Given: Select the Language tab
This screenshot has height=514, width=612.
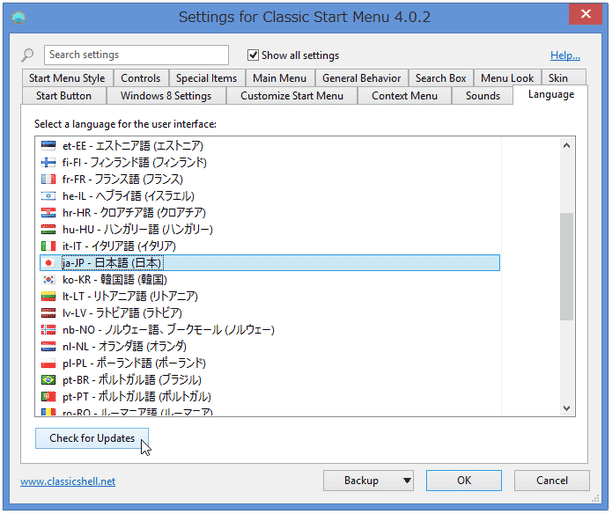Looking at the screenshot, I should 551,94.
